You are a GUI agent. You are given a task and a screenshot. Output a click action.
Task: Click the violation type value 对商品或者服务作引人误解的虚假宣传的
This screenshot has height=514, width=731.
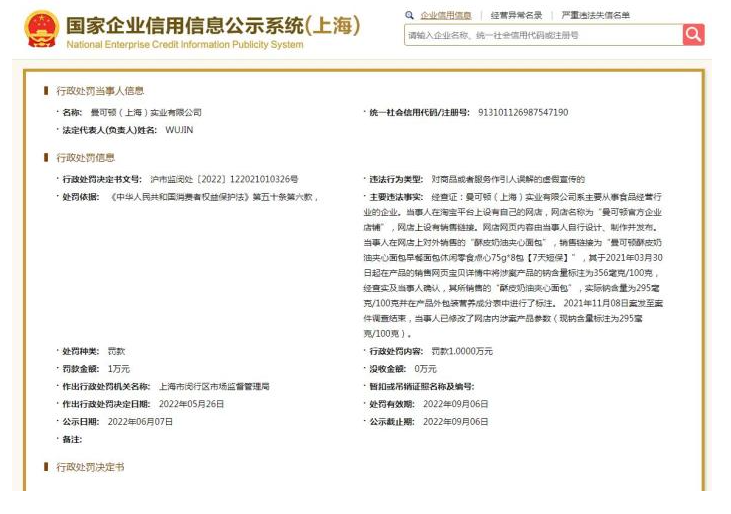coord(508,179)
